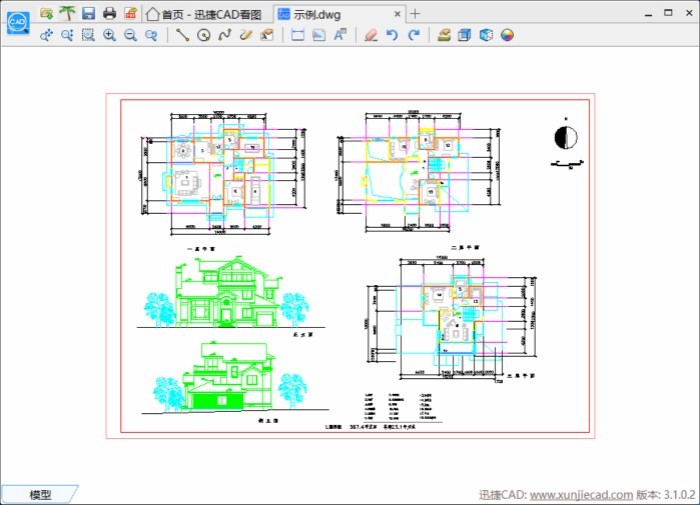700x505 pixels.
Task: Click the first floor plan drawing
Action: pyautogui.click(x=223, y=174)
